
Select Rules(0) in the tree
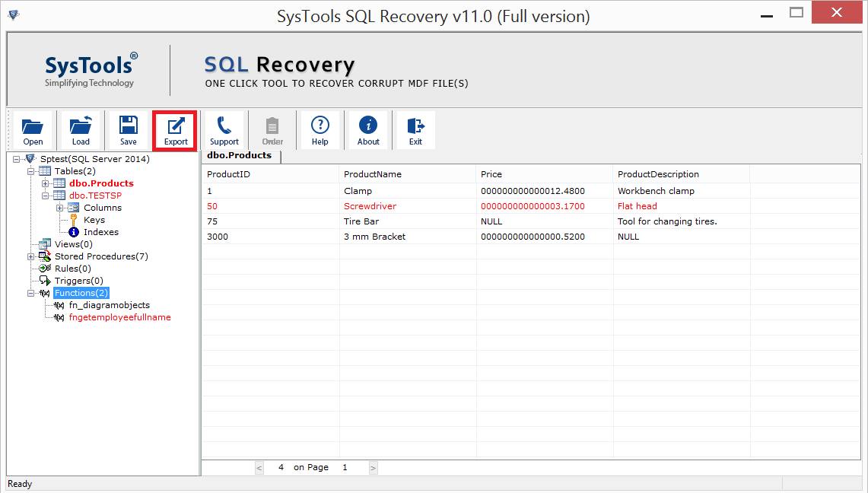point(72,269)
